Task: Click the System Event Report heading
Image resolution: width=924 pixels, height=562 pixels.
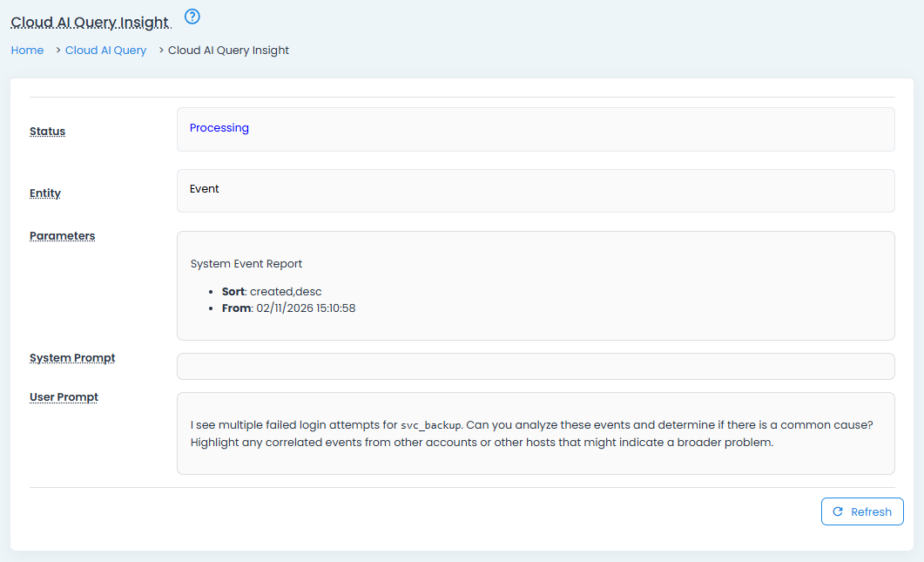Action: (x=246, y=264)
